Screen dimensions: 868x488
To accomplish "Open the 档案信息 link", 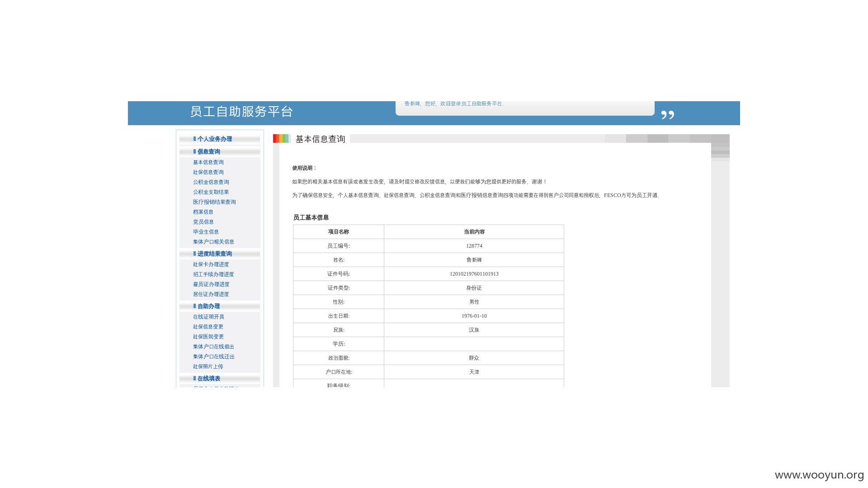I will [x=203, y=212].
